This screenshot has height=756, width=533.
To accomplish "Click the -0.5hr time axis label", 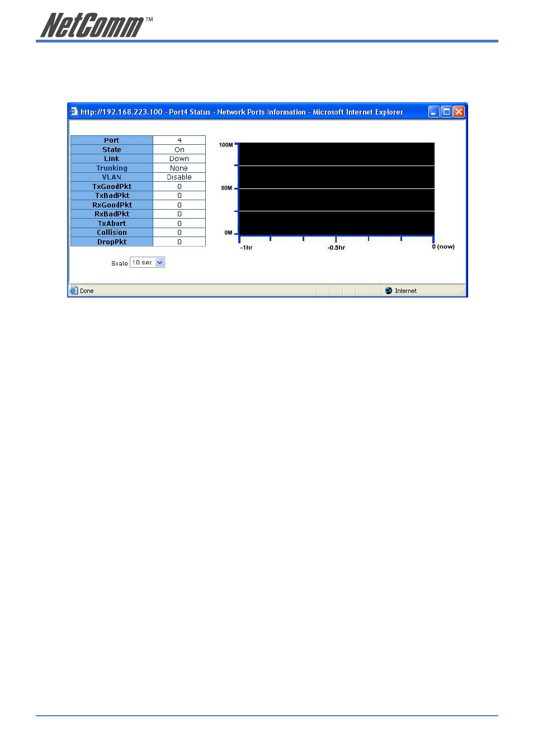I will (x=336, y=247).
